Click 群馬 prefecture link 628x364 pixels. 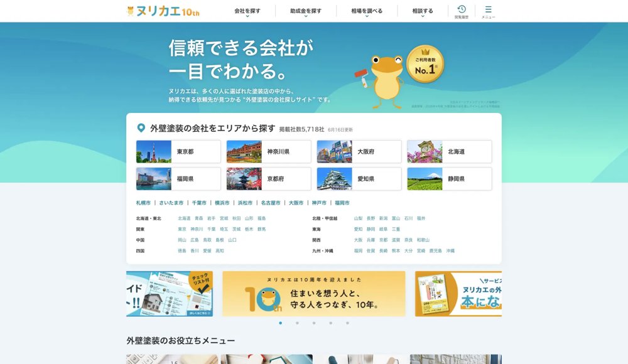261,229
